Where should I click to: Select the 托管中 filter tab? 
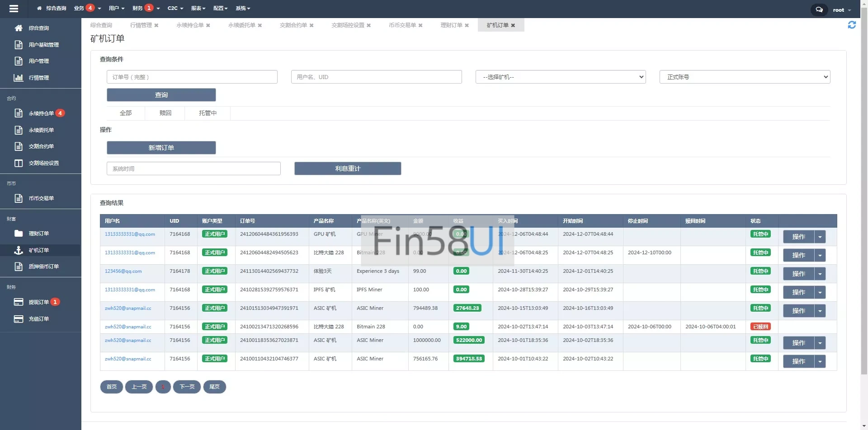(208, 113)
